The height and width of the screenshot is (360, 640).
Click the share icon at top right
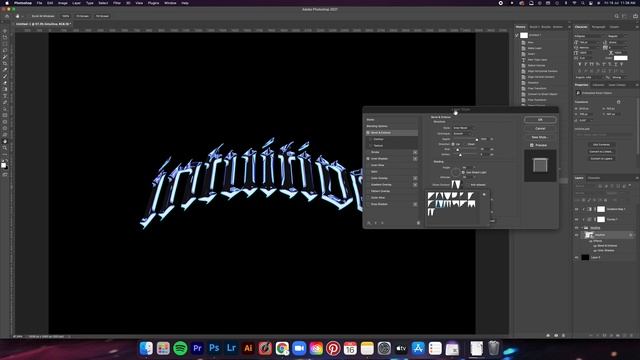[635, 16]
